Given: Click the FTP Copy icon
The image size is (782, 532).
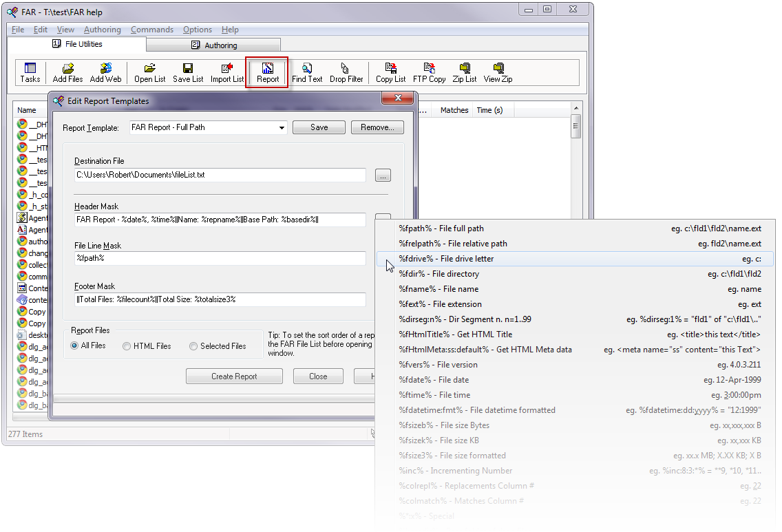Looking at the screenshot, I should point(429,72).
